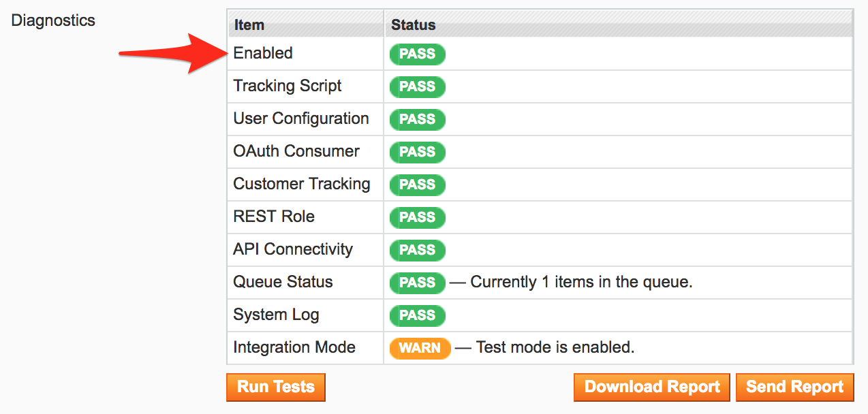Select the PASS badge for Enabled
The height and width of the screenshot is (414, 868).
(x=418, y=54)
